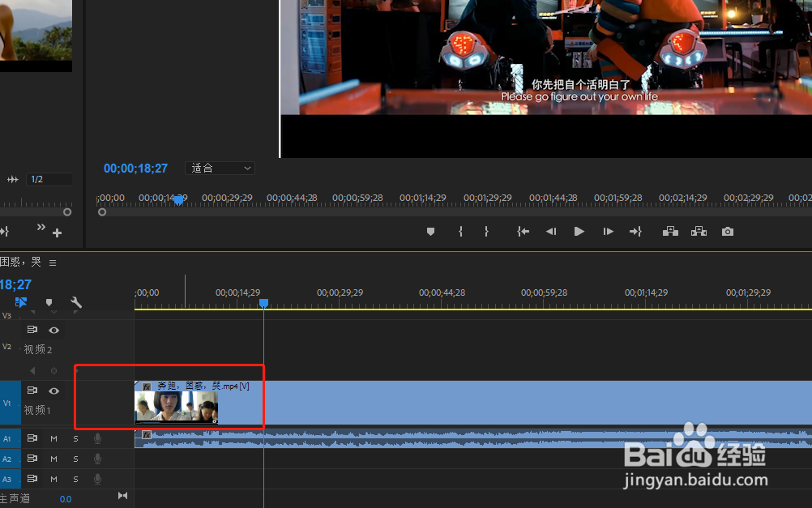Click the timeline timecode 18;27

(15, 284)
